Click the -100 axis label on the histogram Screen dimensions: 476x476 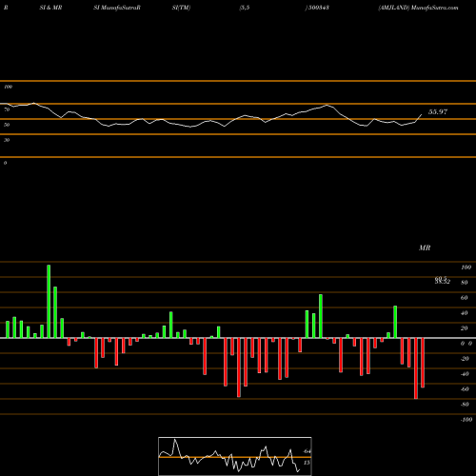click(466, 420)
